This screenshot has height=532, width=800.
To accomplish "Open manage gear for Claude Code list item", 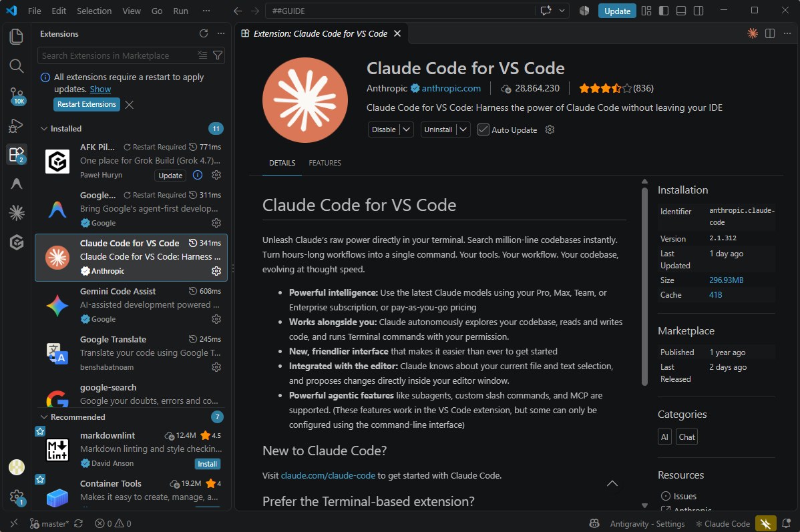I will pyautogui.click(x=216, y=271).
